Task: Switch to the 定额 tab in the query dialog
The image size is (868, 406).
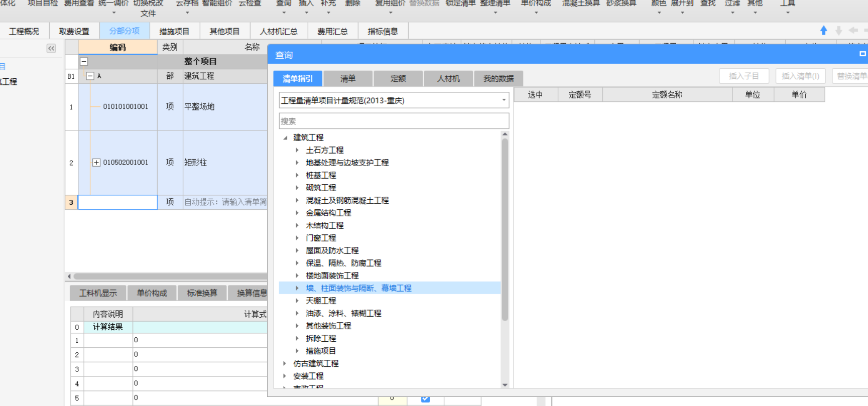Action: [x=398, y=79]
